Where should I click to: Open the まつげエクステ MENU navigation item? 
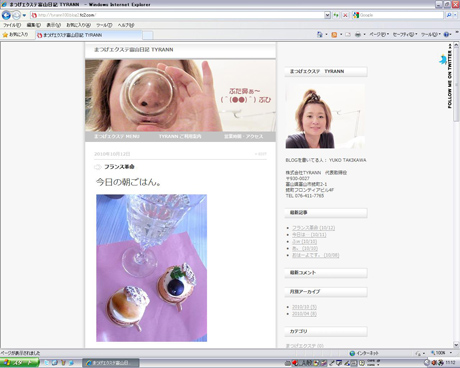[117, 136]
